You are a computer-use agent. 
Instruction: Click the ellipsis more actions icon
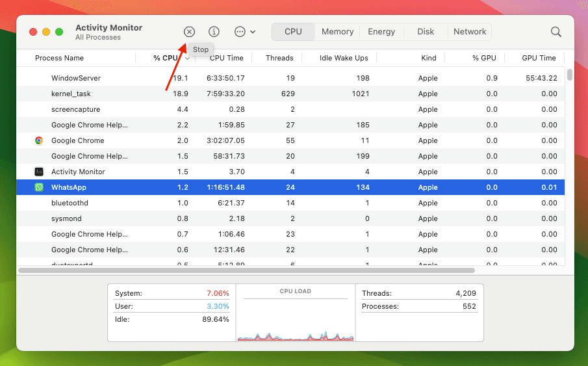click(x=240, y=32)
